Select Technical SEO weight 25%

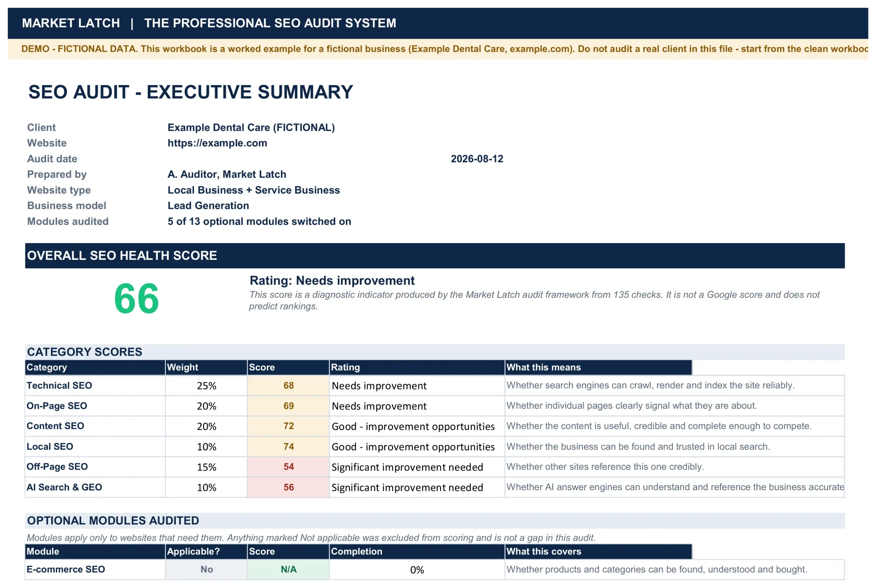pos(207,386)
